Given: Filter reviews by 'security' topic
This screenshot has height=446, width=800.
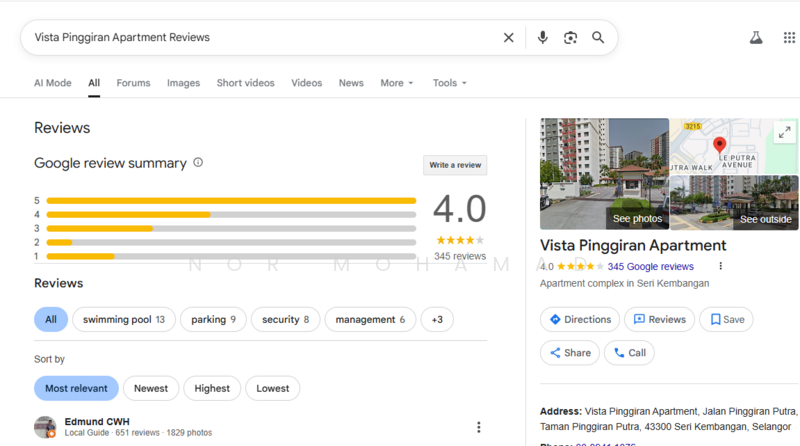Looking at the screenshot, I should (285, 320).
